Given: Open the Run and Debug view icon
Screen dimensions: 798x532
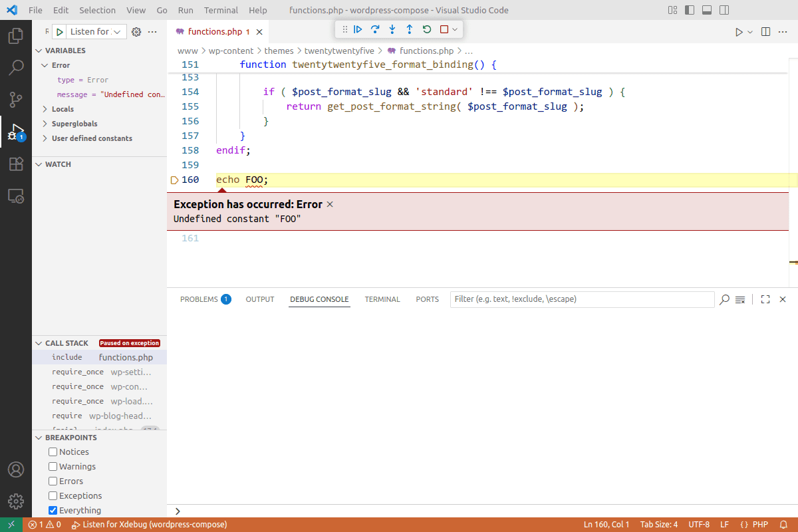Looking at the screenshot, I should 16,131.
